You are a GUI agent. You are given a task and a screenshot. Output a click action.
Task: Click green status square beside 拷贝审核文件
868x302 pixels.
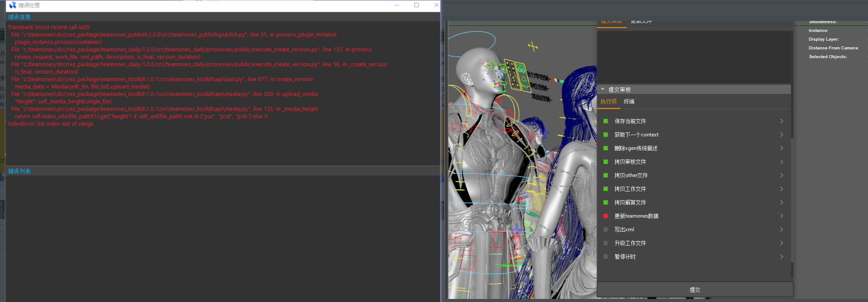605,162
